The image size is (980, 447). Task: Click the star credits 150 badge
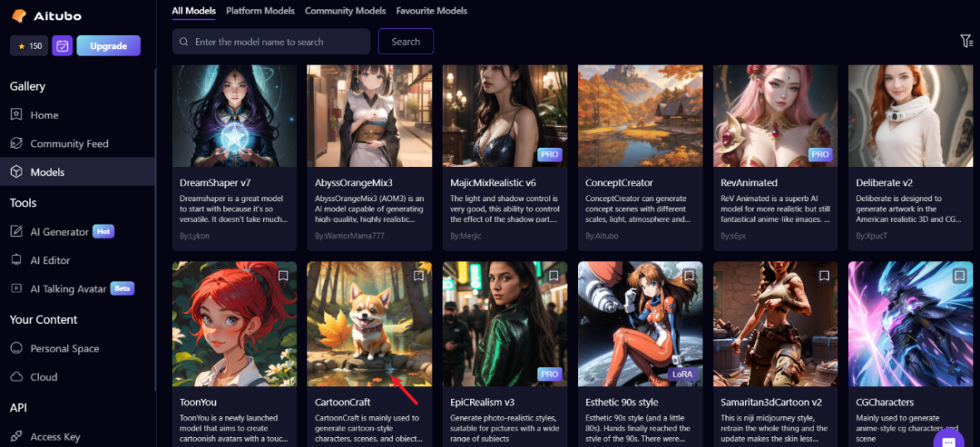[x=29, y=45]
